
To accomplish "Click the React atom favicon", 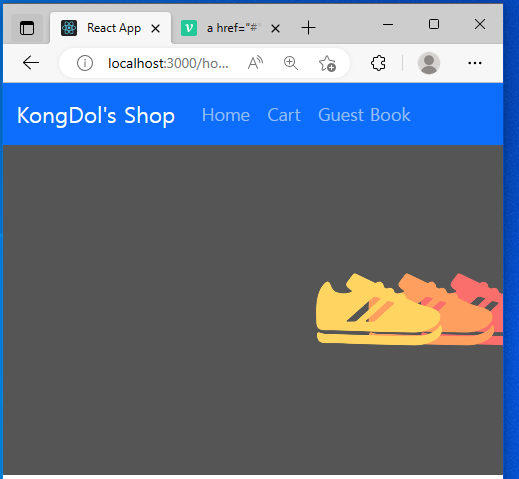I will click(x=69, y=28).
